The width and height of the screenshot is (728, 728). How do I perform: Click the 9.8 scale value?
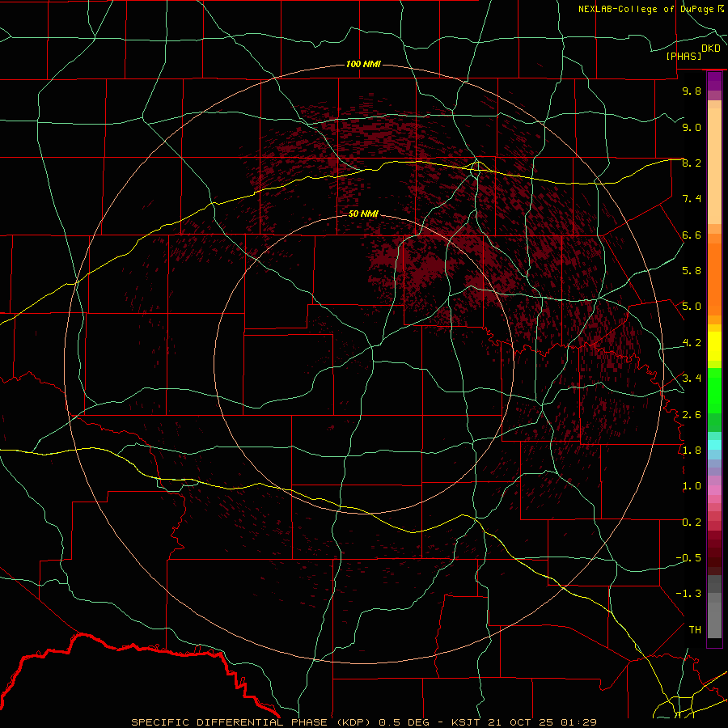692,91
